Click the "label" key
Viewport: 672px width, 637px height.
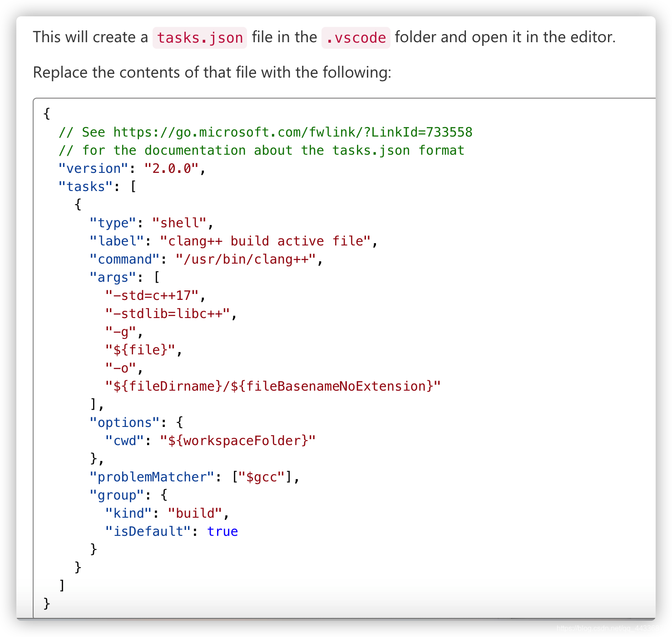click(x=117, y=241)
